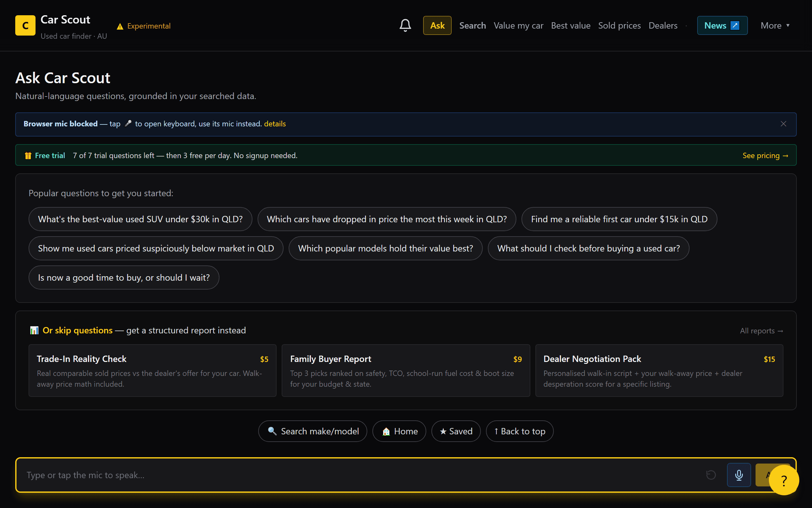Open the Trade-In Reality Check report card
The width and height of the screenshot is (812, 508).
click(x=152, y=371)
